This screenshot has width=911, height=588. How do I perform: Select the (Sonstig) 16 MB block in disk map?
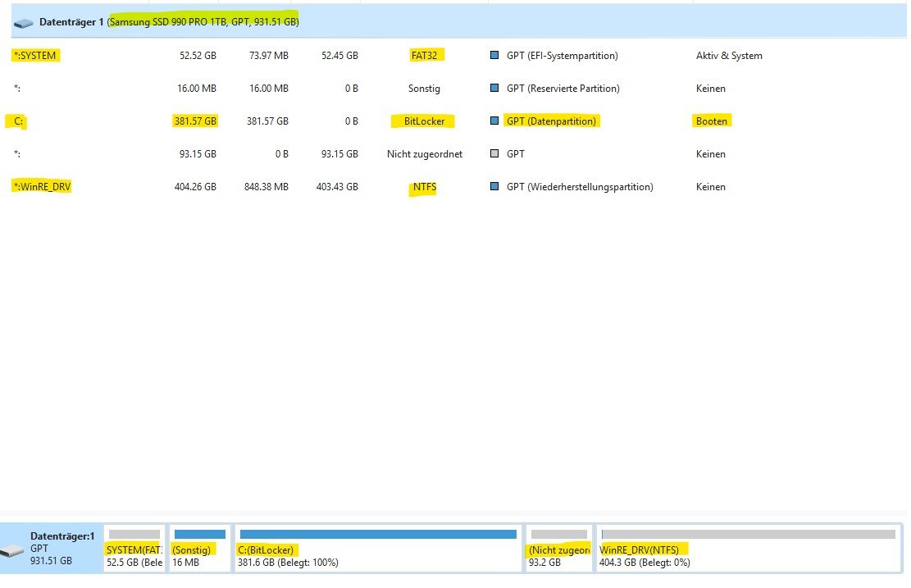199,549
